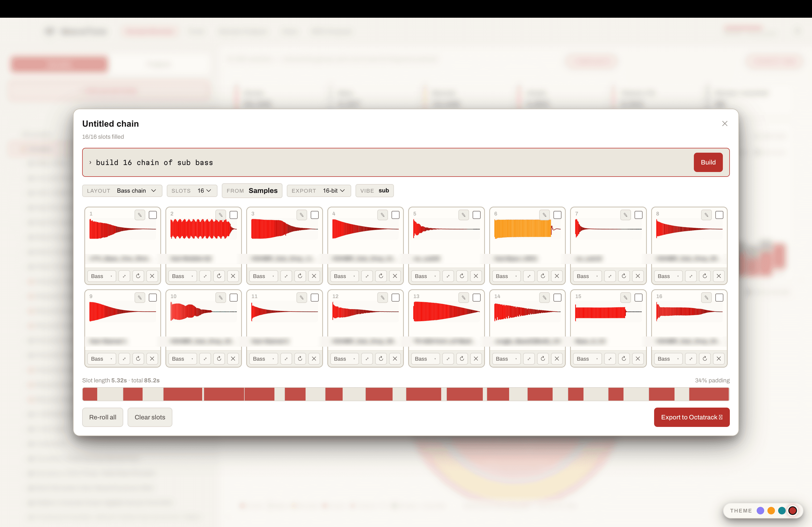Edit slot 1 with pencil icon
Viewport: 812px width, 527px height.
[x=140, y=215]
